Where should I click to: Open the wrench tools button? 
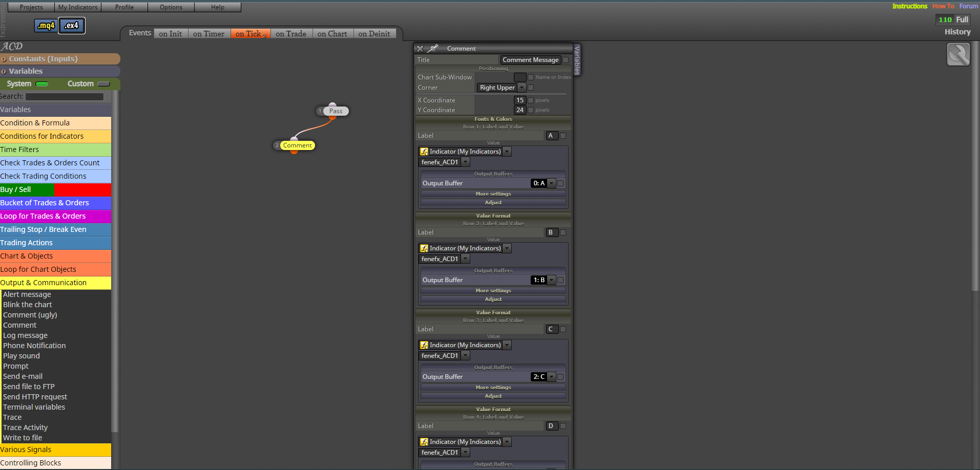tap(958, 54)
